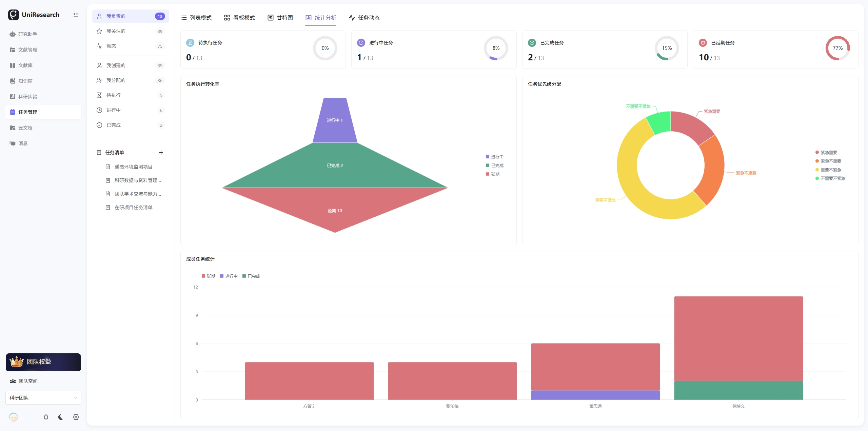The image size is (868, 431).
Task: Switch to 任务动态 tab
Action: [364, 18]
